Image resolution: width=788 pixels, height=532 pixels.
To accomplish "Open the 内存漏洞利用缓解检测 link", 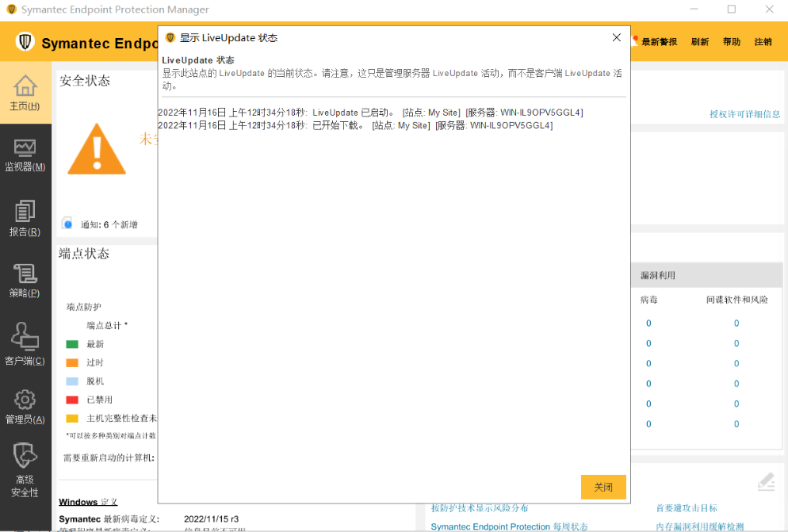I will (699, 526).
